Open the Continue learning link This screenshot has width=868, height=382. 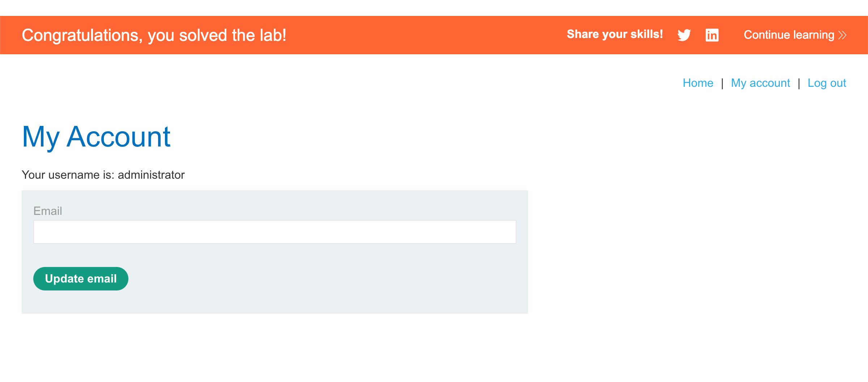[788, 35]
